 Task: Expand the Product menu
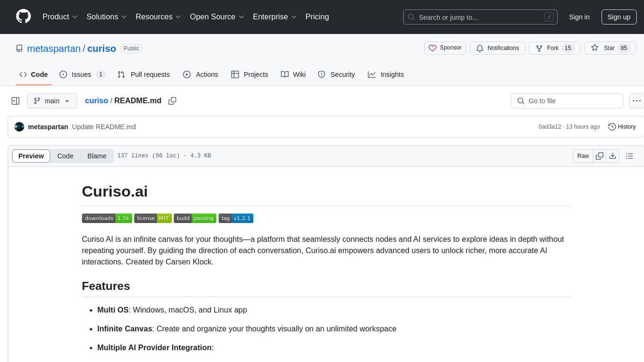60,17
